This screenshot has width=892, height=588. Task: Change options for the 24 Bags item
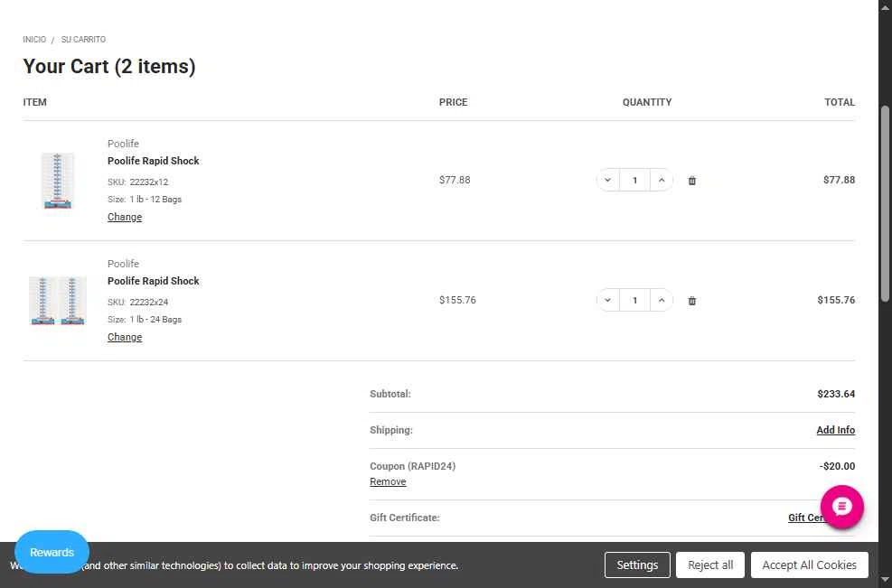coord(125,337)
